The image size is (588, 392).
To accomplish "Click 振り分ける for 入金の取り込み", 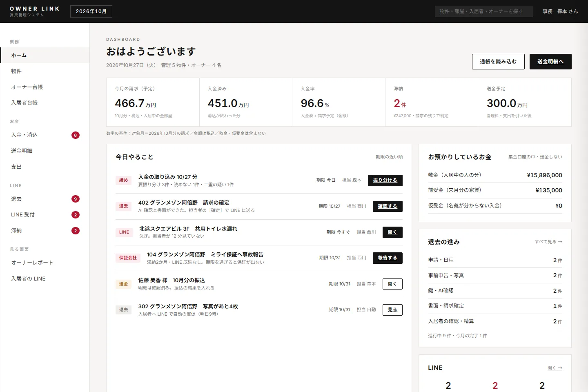I will pyautogui.click(x=385, y=180).
